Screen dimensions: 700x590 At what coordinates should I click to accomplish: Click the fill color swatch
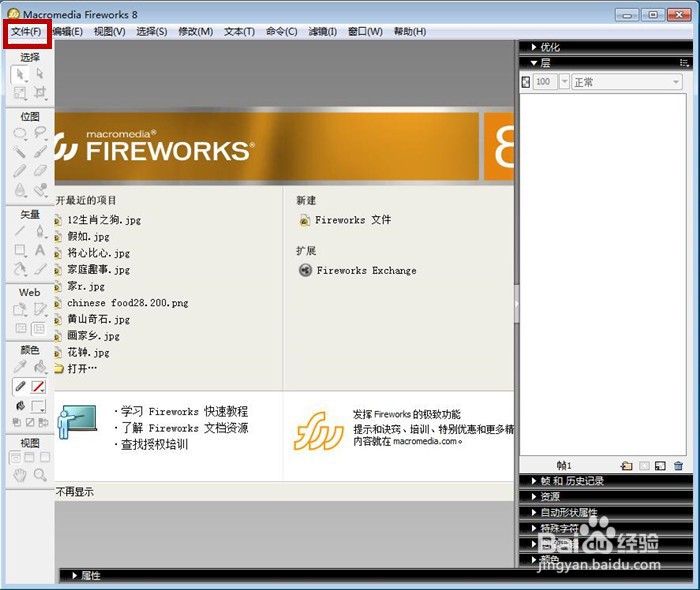pyautogui.click(x=38, y=406)
